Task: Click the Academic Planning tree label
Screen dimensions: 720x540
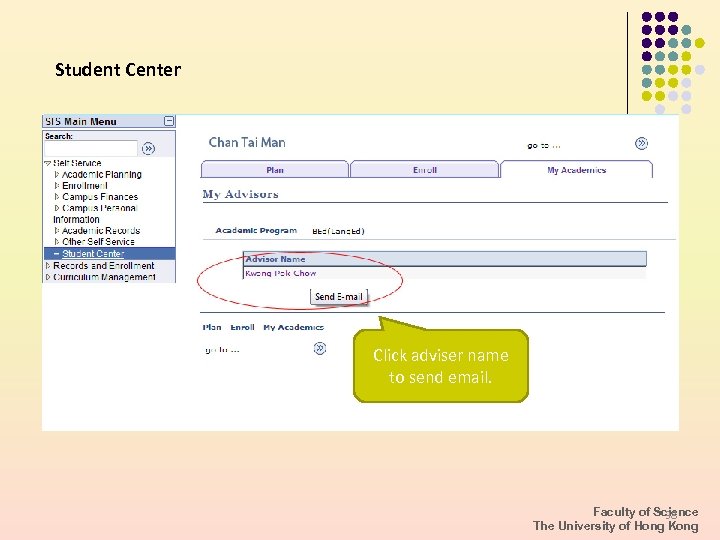Action: (101, 174)
